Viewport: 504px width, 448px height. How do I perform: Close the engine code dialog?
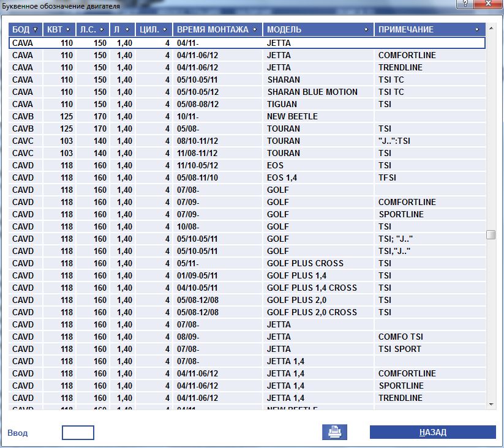[x=488, y=4]
